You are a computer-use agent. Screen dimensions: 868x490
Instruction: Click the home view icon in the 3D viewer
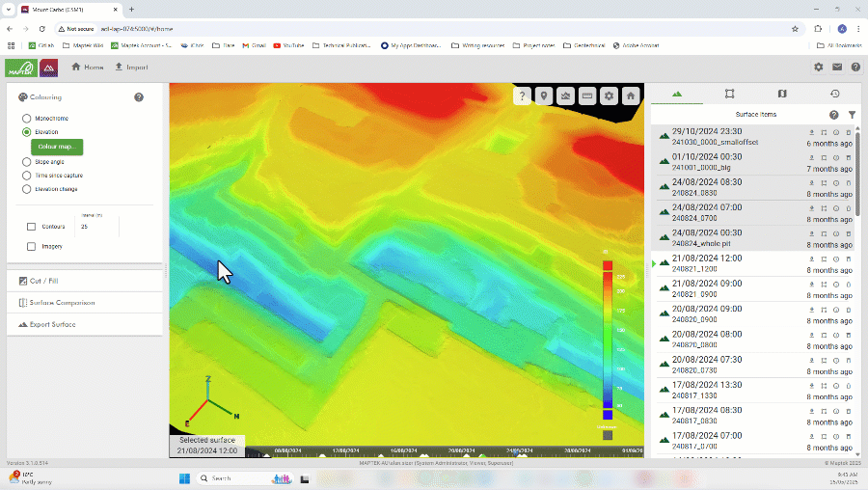630,95
